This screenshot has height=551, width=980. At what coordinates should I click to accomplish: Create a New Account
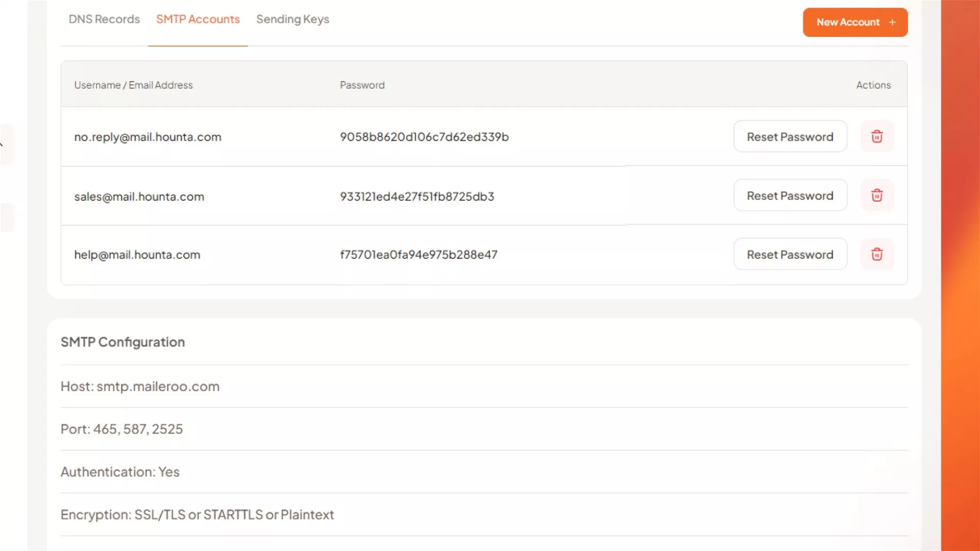855,22
